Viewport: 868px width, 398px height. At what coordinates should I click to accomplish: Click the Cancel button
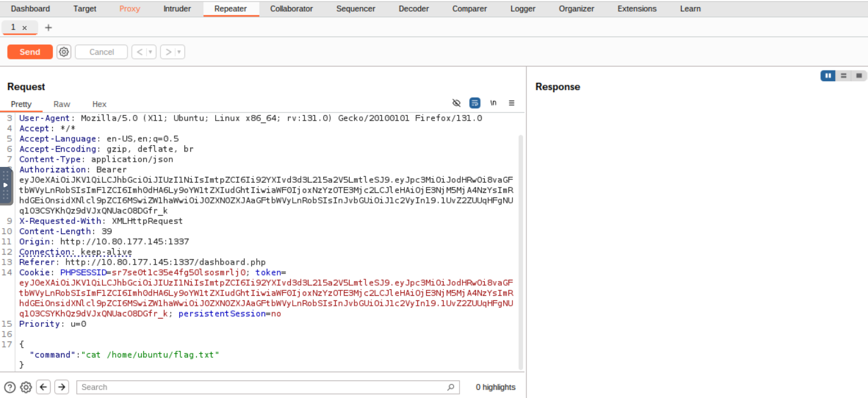(x=101, y=52)
